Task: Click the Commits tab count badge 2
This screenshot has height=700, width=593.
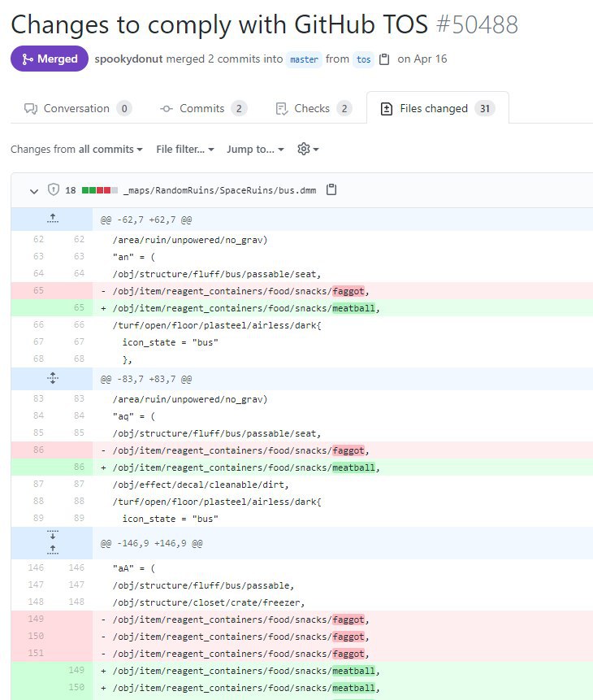Action: pyautogui.click(x=239, y=108)
